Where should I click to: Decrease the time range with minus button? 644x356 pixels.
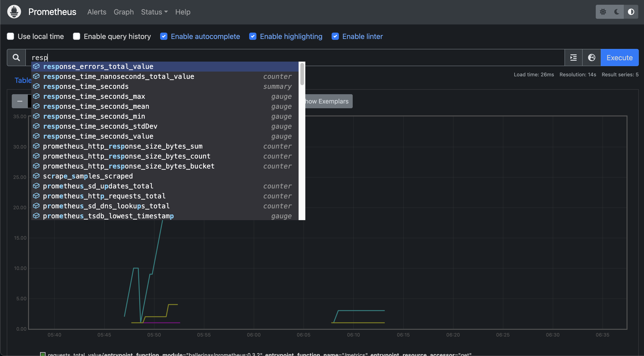point(20,101)
